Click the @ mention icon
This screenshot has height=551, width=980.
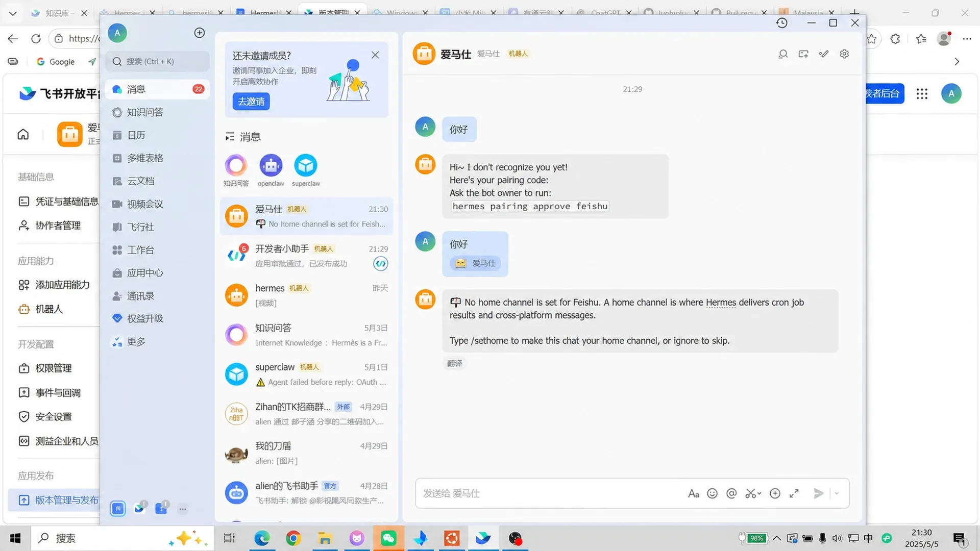coord(731,493)
